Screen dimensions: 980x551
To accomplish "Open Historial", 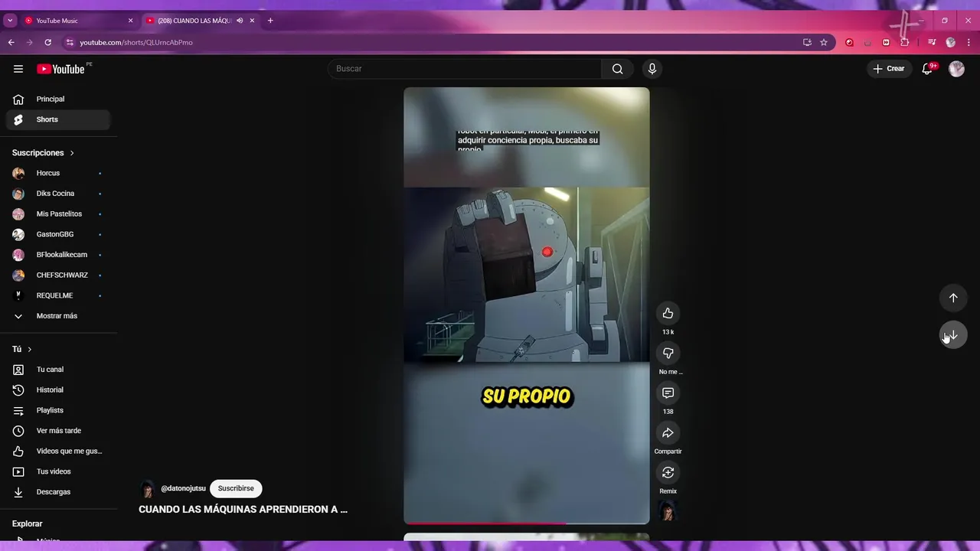I will pos(58,390).
